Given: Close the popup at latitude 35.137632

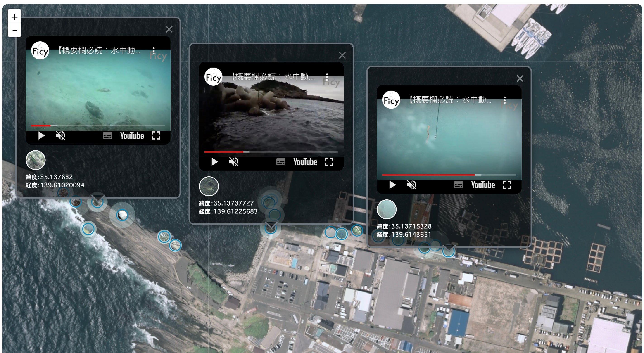Looking at the screenshot, I should 169,29.
